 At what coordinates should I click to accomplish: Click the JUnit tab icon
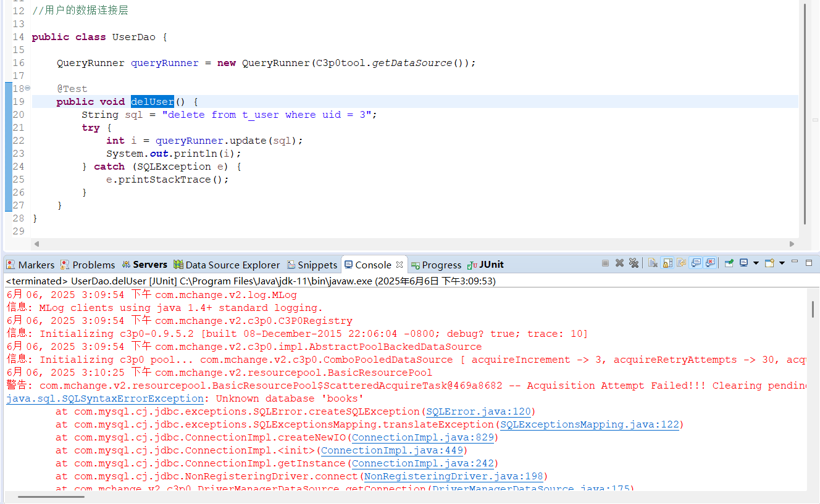(472, 265)
